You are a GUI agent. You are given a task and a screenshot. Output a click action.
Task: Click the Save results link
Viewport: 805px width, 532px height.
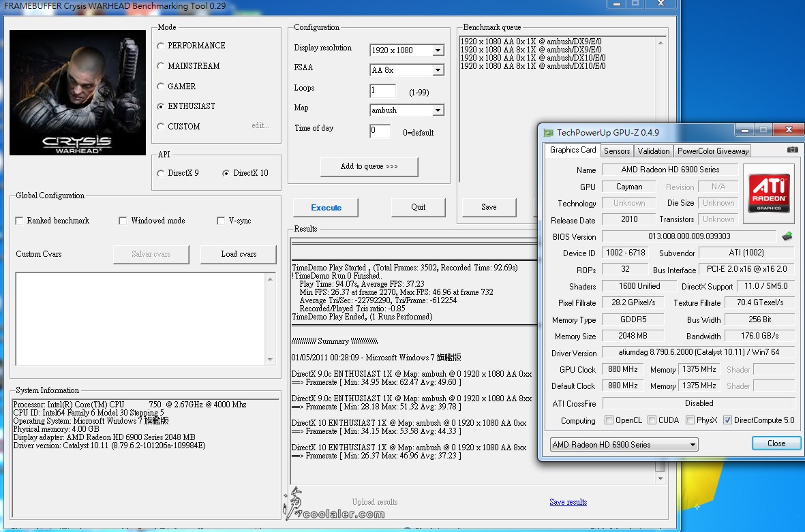(568, 502)
